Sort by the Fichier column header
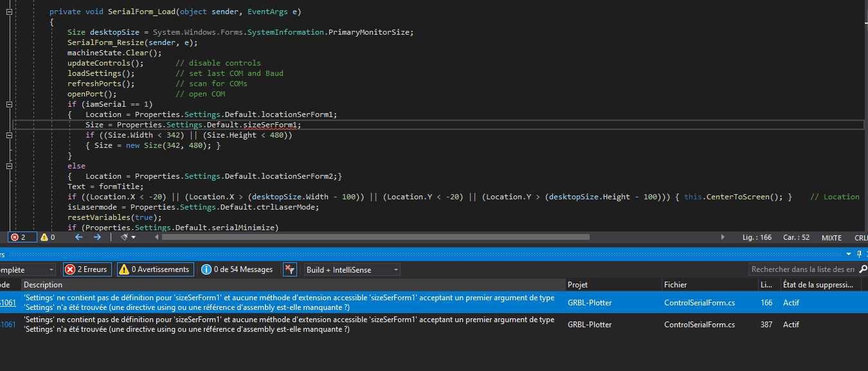Image resolution: width=868 pixels, height=371 pixels. point(675,284)
